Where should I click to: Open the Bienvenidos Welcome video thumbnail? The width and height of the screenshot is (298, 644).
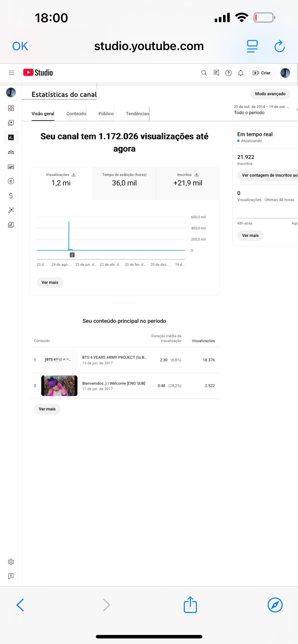[59, 385]
